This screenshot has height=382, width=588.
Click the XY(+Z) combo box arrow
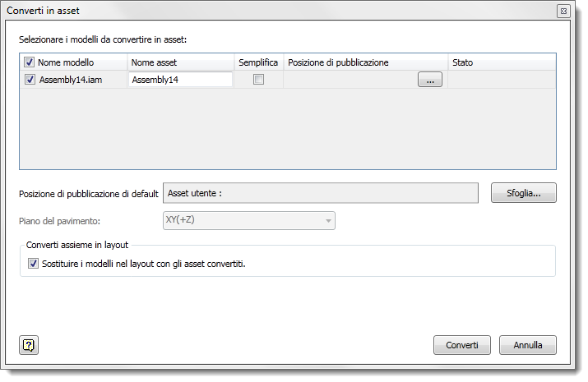pos(328,221)
